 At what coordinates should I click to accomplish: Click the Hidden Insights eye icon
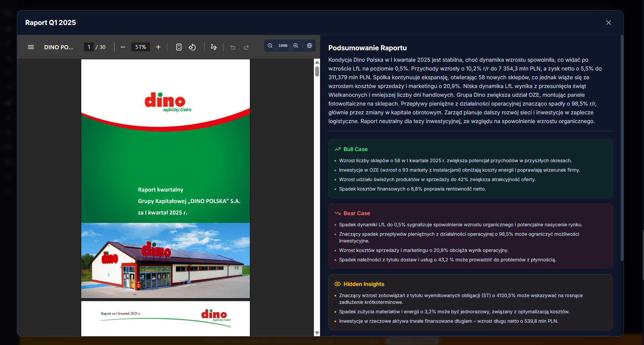pos(337,284)
